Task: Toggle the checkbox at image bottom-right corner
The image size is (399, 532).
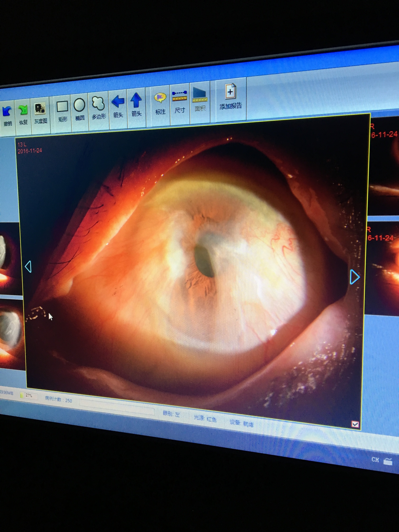Action: pos(355,424)
